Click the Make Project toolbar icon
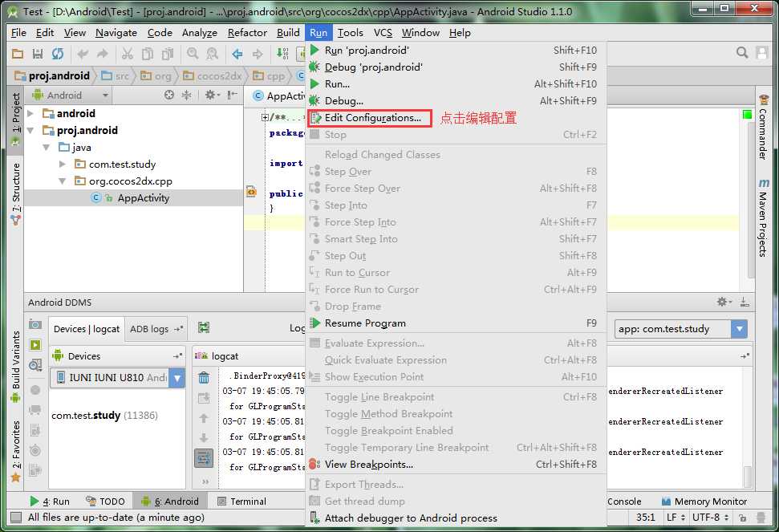Viewport: 779px width, 532px height. coord(282,54)
